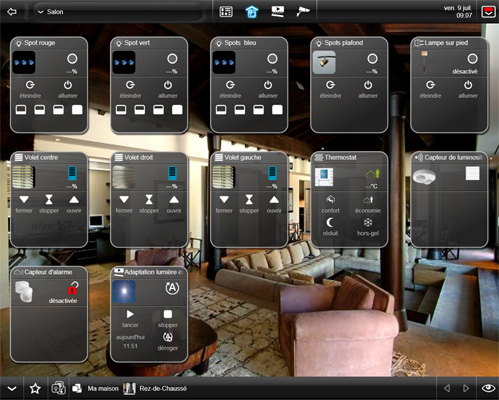
Task: Toggle Spot rouge state circle
Action: (x=72, y=59)
